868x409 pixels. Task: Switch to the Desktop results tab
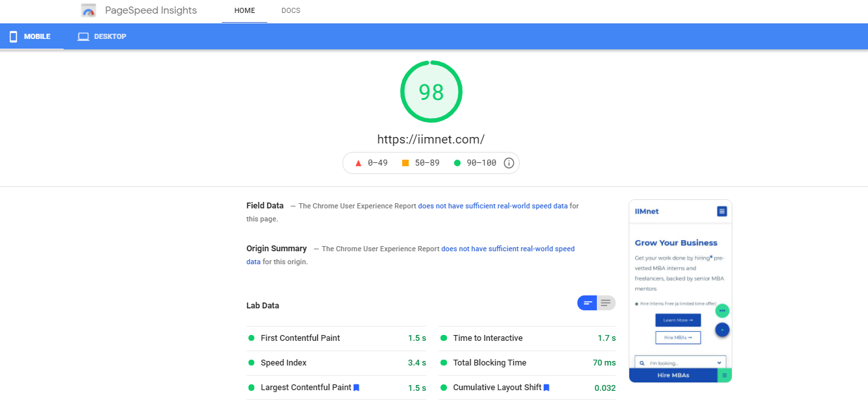102,37
